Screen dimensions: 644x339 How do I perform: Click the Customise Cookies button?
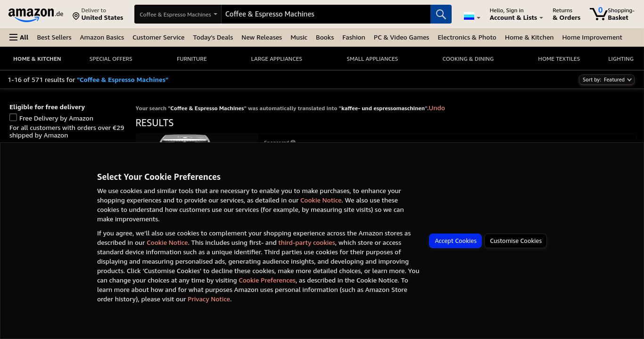pyautogui.click(x=516, y=241)
